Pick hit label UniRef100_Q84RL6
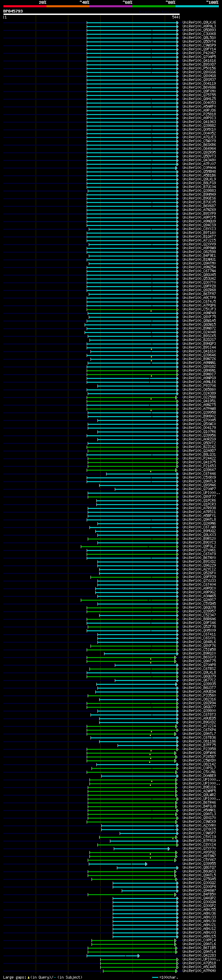This screenshot has height=980, width=222. pyautogui.click(x=199, y=642)
